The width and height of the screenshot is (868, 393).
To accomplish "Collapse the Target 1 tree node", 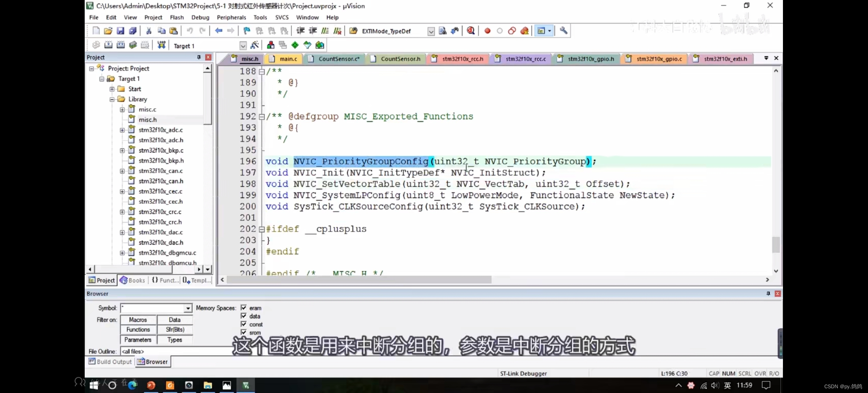I will click(x=102, y=79).
